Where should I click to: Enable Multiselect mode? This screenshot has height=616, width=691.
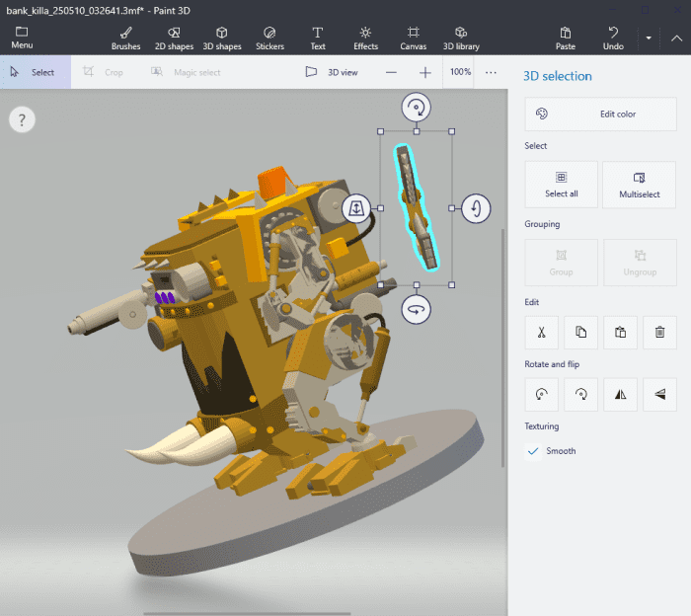pos(639,185)
